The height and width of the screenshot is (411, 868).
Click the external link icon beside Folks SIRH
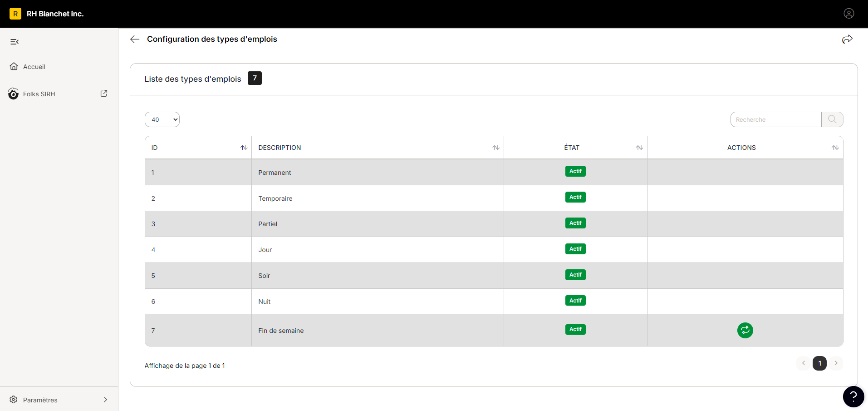(104, 94)
